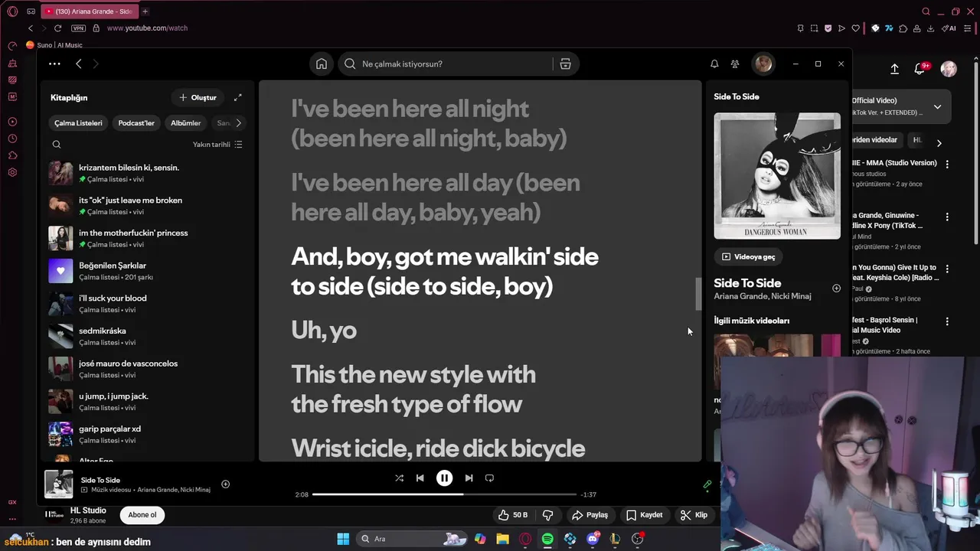Image resolution: width=980 pixels, height=551 pixels.
Task: Jump to lyric line Uh, yo
Action: coord(324,330)
